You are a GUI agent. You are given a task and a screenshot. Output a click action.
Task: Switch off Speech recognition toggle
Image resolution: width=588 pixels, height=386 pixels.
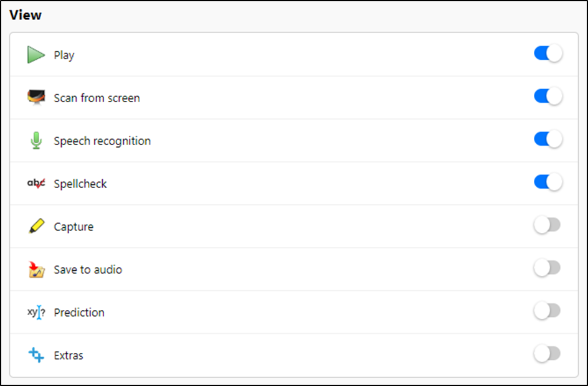[x=548, y=139]
